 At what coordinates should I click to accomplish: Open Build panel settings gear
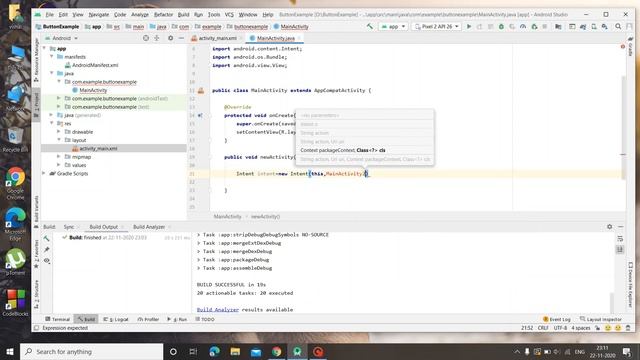tap(609, 227)
